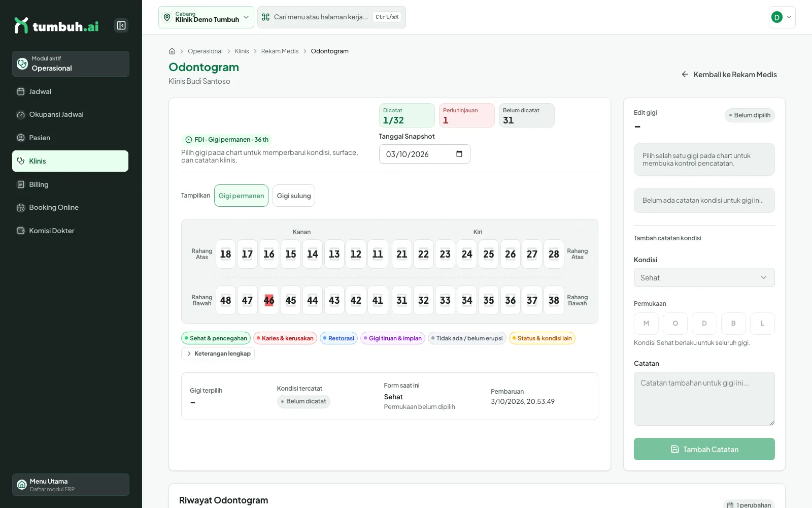The height and width of the screenshot is (508, 812).
Task: Open Booking Online from sidebar
Action: tap(71, 207)
